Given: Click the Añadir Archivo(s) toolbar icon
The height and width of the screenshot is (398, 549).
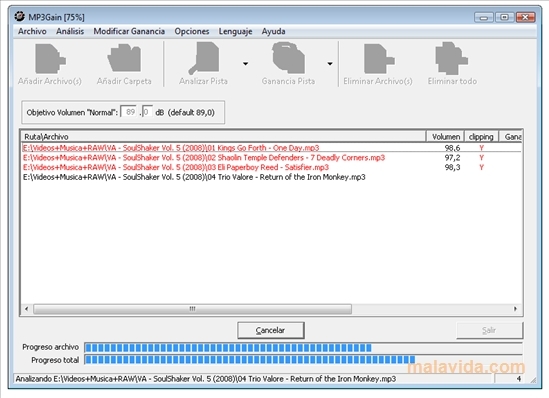Looking at the screenshot, I should click(x=50, y=58).
